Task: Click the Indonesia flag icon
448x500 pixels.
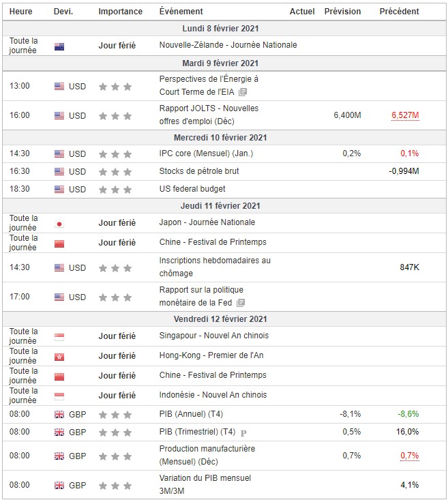Action: pos(59,396)
